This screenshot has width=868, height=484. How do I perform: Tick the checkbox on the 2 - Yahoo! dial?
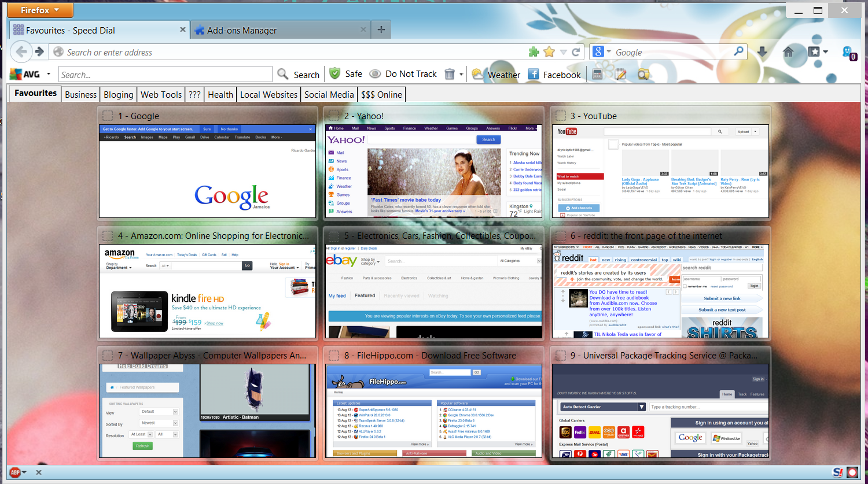click(x=333, y=116)
